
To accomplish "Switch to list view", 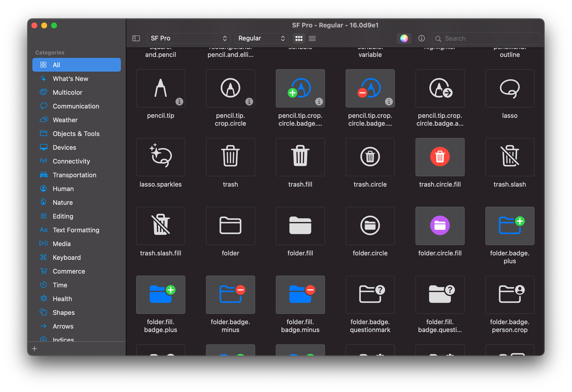I will (312, 38).
